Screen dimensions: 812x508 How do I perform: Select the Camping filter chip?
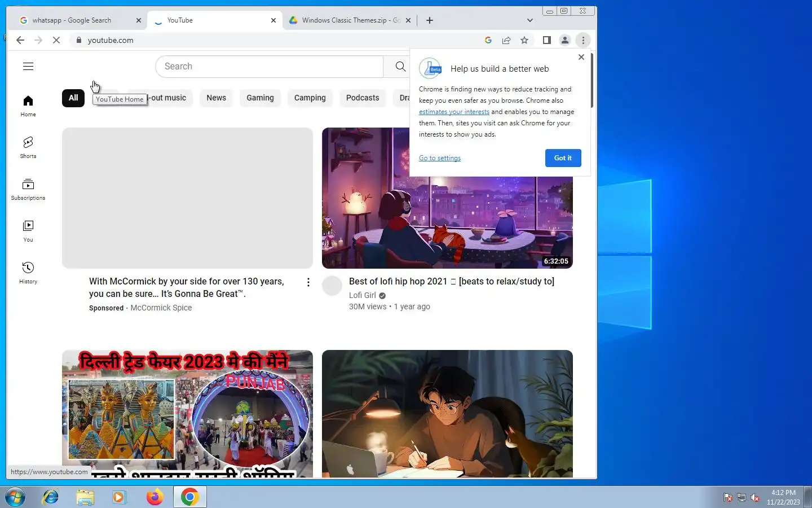[310, 98]
